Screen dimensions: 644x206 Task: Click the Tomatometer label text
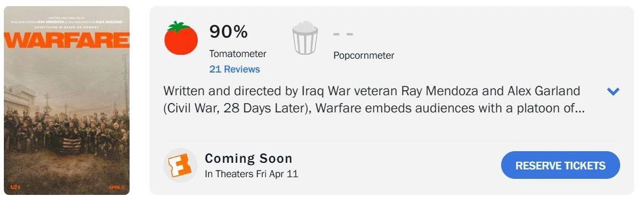click(238, 54)
